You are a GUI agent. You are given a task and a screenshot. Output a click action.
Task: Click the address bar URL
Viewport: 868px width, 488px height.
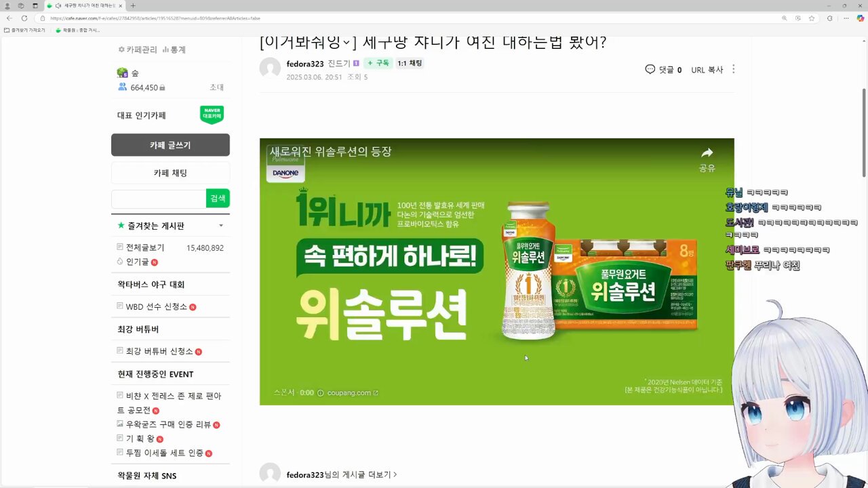[x=155, y=18]
